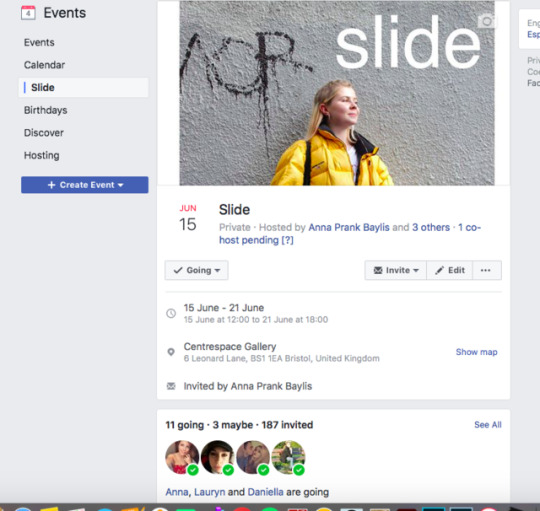
Task: Click the Events calendar icon in the header
Action: (28, 13)
